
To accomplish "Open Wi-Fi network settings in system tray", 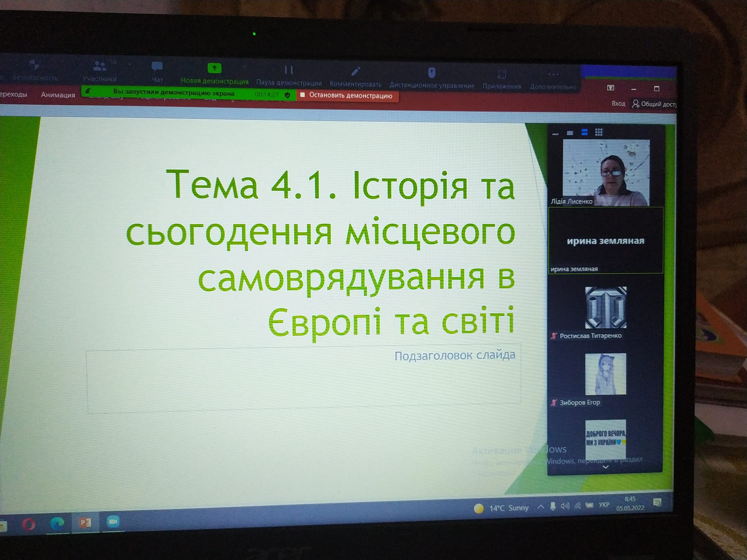I will (x=577, y=505).
